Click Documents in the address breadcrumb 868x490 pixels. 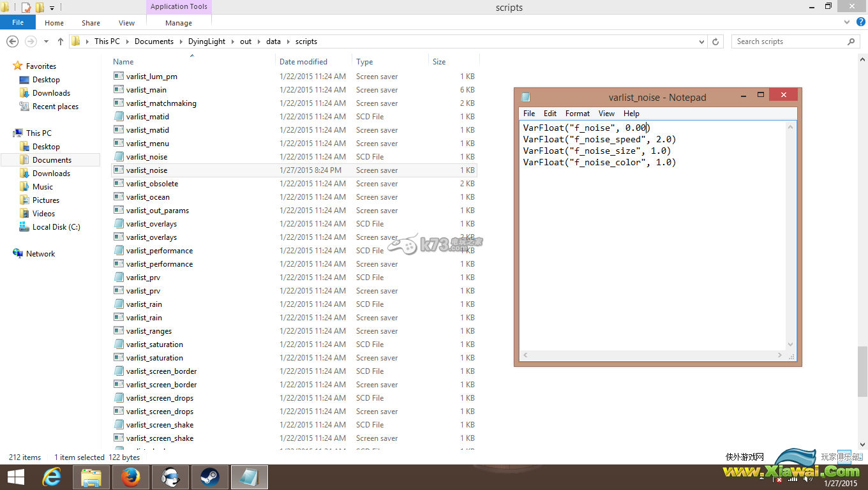click(154, 41)
